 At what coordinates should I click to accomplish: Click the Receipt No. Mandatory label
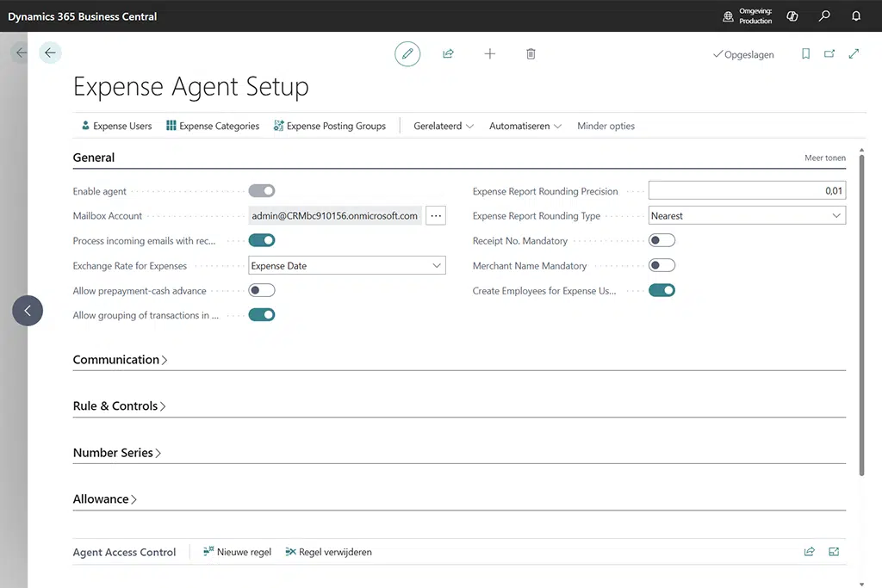(519, 240)
